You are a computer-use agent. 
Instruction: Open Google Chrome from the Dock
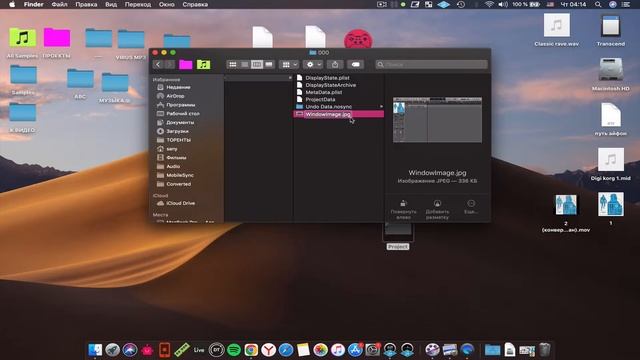(x=251, y=350)
